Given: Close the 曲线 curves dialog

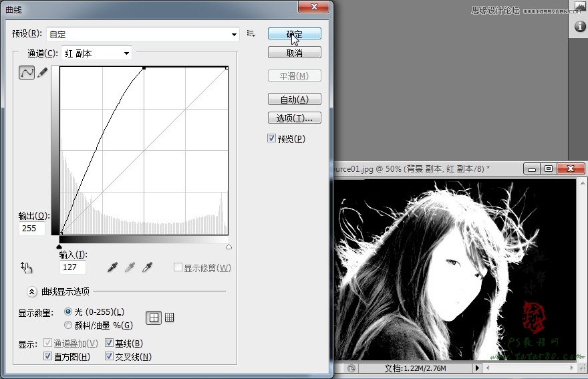Looking at the screenshot, I should pyautogui.click(x=314, y=7).
